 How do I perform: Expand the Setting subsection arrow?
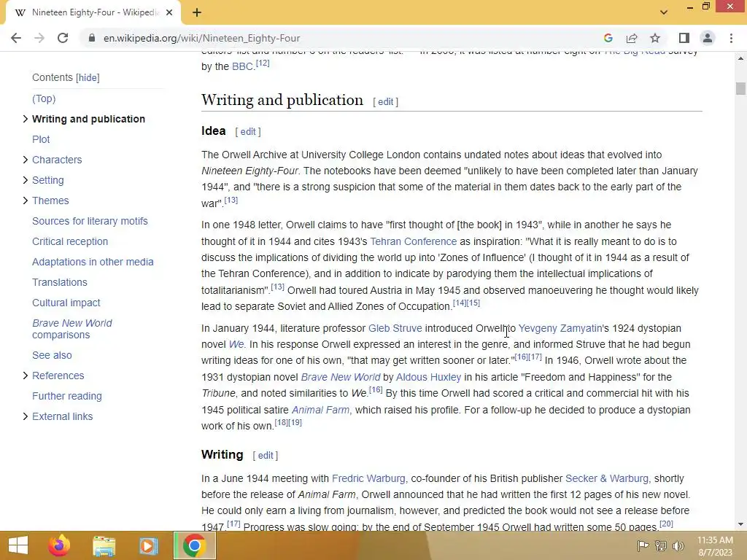(26, 180)
